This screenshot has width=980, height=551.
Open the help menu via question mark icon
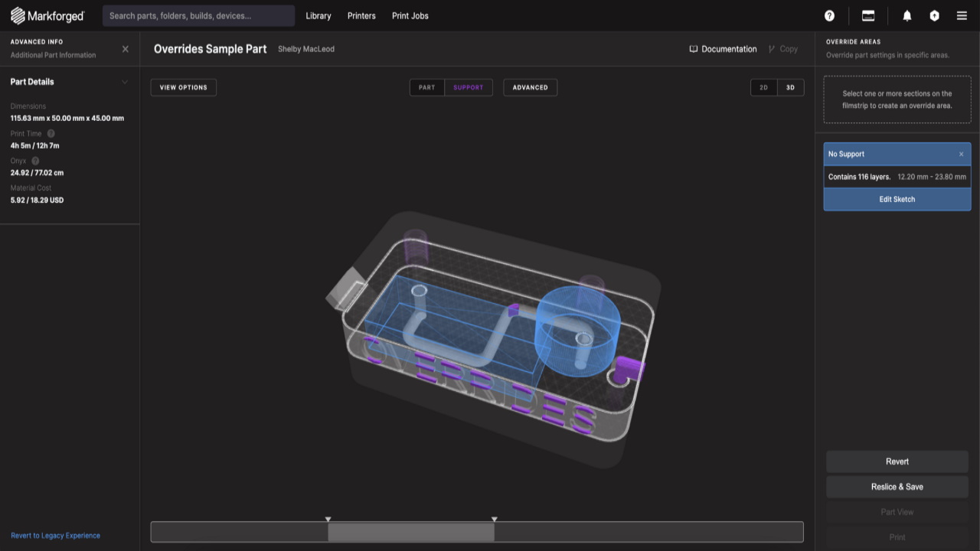click(829, 15)
